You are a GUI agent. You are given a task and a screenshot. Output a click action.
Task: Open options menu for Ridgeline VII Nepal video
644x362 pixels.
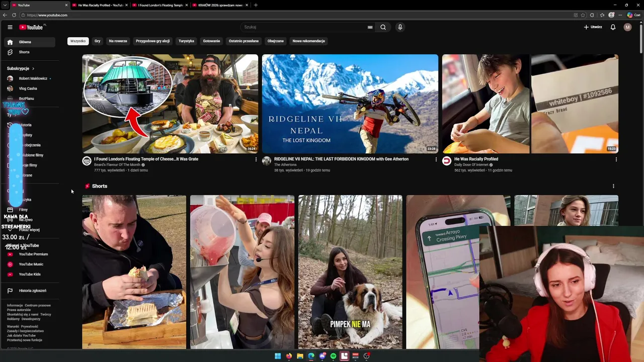click(436, 159)
